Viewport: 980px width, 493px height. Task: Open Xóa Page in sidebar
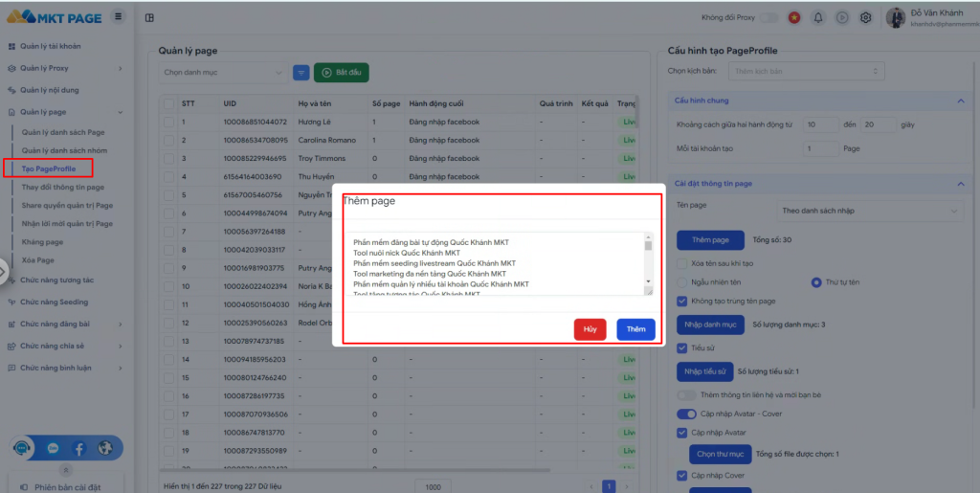38,260
